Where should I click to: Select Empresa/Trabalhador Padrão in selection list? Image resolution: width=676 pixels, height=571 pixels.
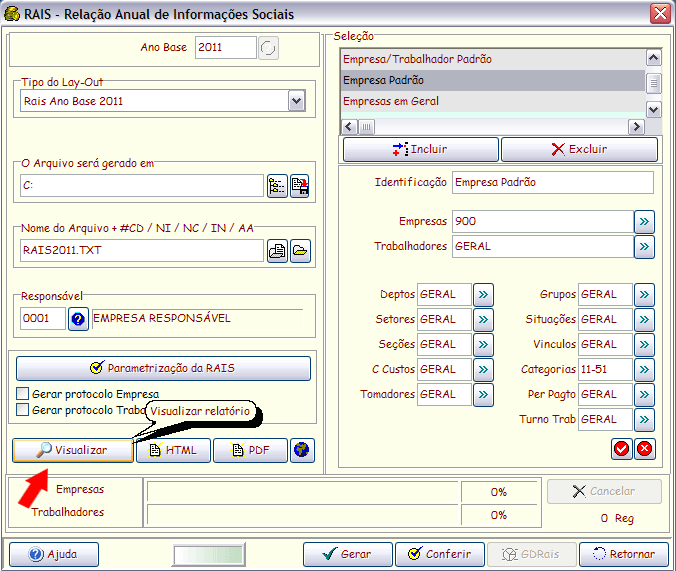493,59
